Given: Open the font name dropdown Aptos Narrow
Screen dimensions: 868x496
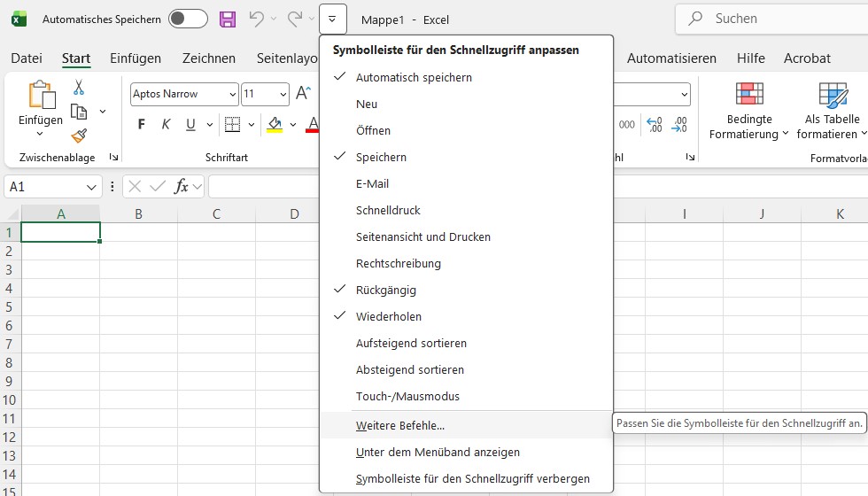Looking at the screenshot, I should [232, 94].
